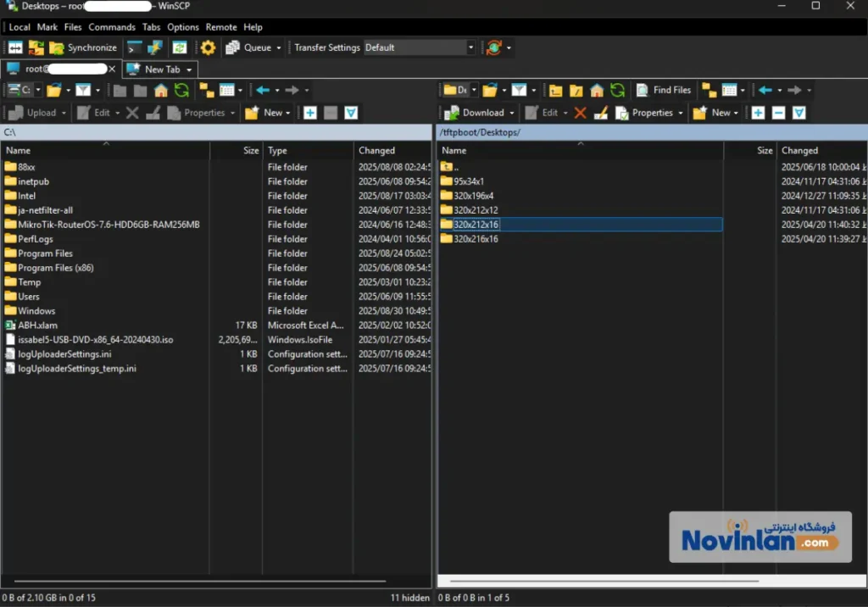
Task: Sort remote files by the Changed column
Action: (799, 150)
